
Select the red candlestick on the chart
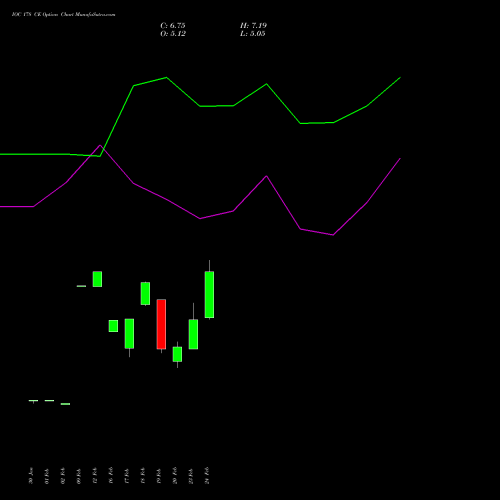pos(161,324)
